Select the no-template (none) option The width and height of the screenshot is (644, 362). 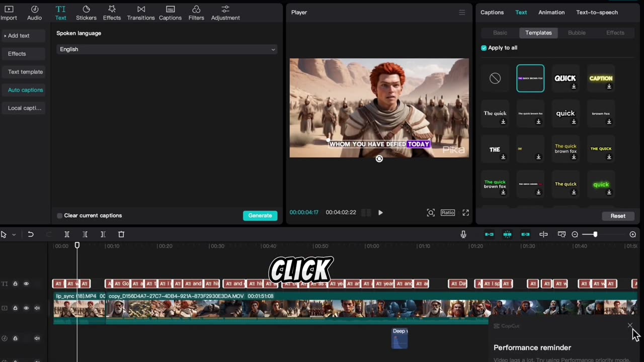coord(495,78)
